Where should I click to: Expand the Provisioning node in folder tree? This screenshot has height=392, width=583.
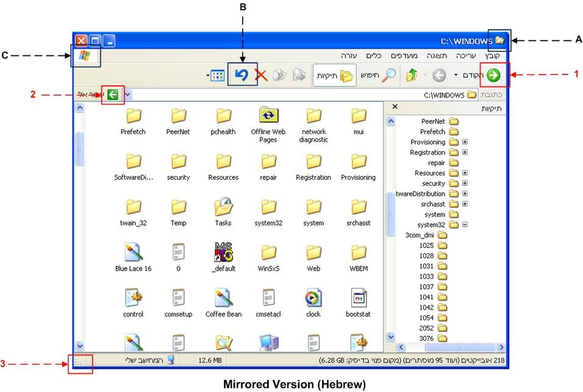(465, 142)
